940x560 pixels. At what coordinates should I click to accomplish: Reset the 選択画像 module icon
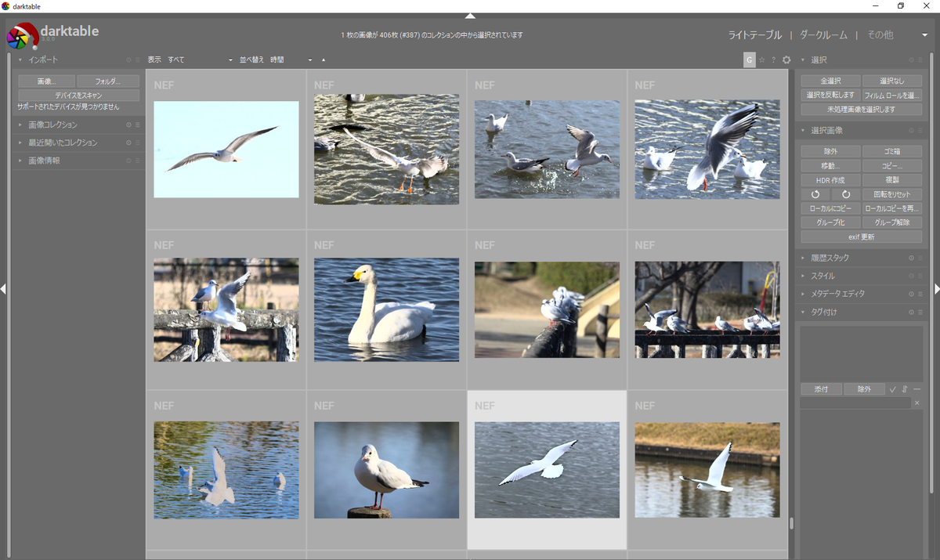(911, 130)
